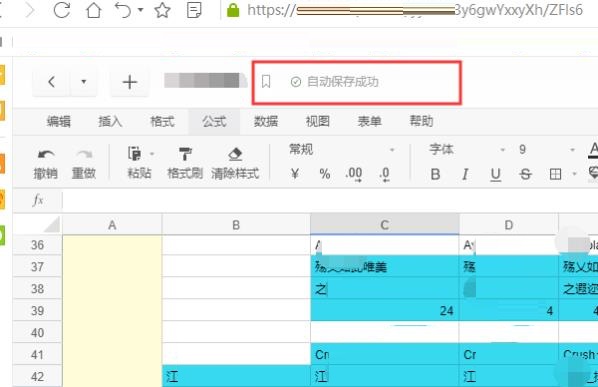Go back using the left chevron button
598x387 pixels.
click(x=51, y=82)
